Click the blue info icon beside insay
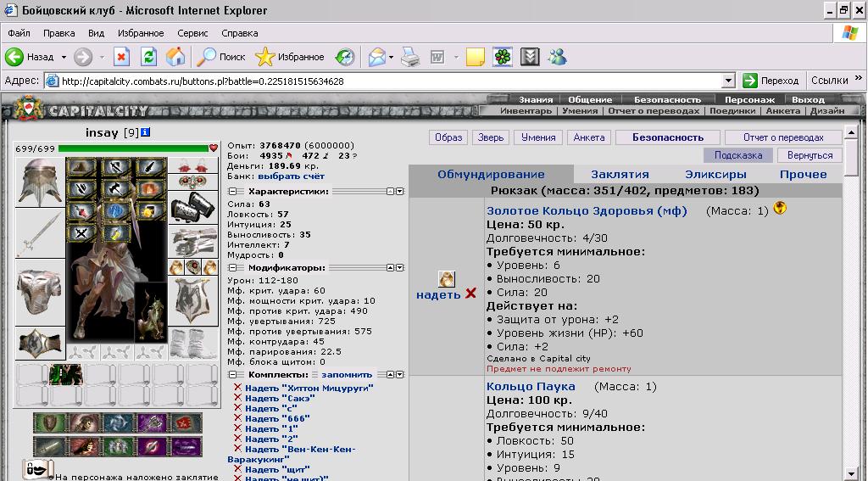The image size is (868, 481). click(145, 132)
